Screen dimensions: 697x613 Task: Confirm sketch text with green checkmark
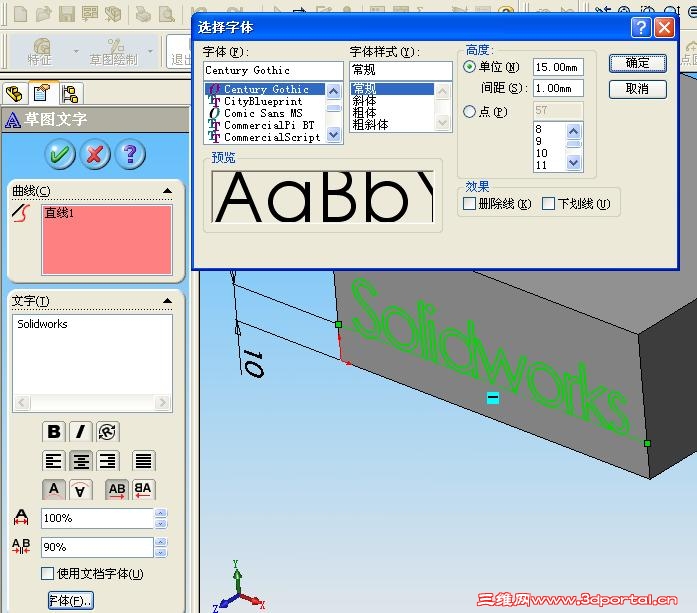pos(60,154)
